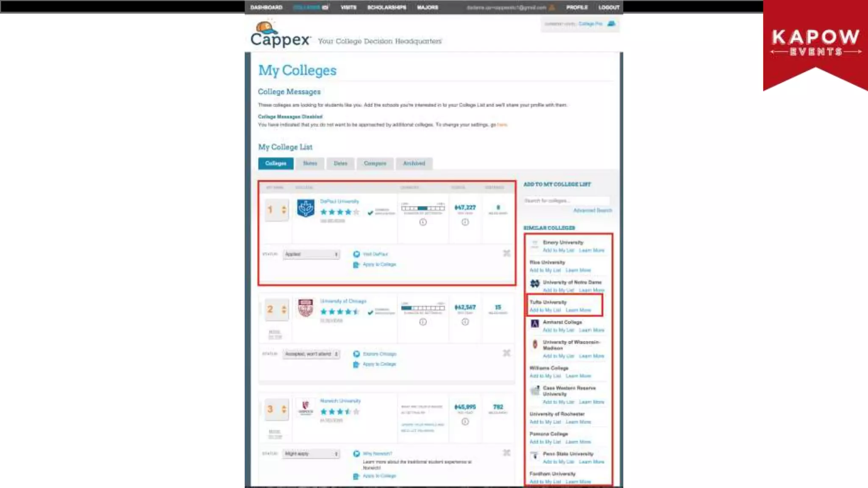Open Scholarships in top navigation

[x=387, y=7]
